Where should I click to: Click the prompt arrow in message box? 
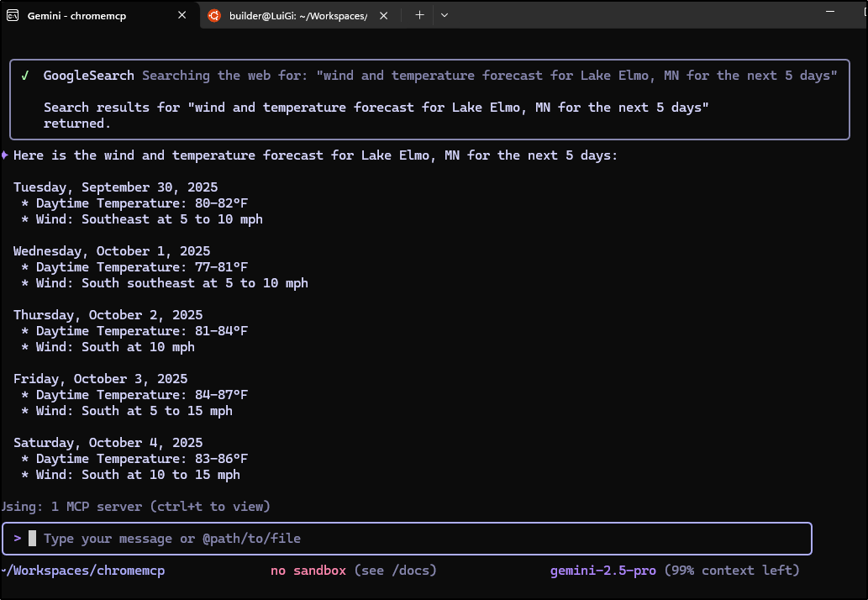[x=18, y=539]
